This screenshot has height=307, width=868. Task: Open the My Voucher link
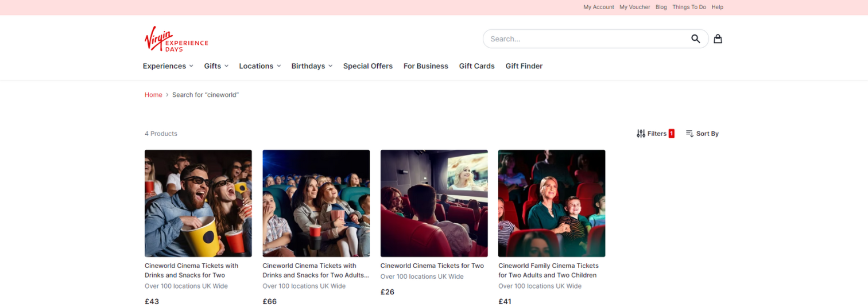[x=634, y=7]
